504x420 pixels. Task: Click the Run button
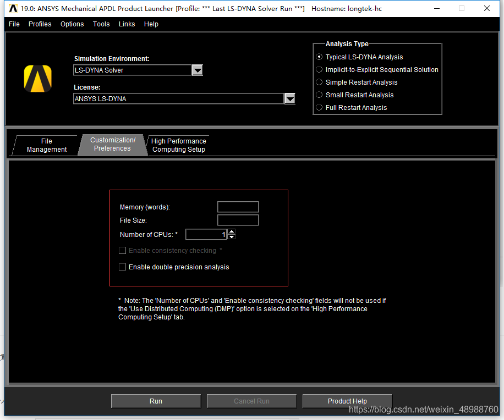[156, 401]
